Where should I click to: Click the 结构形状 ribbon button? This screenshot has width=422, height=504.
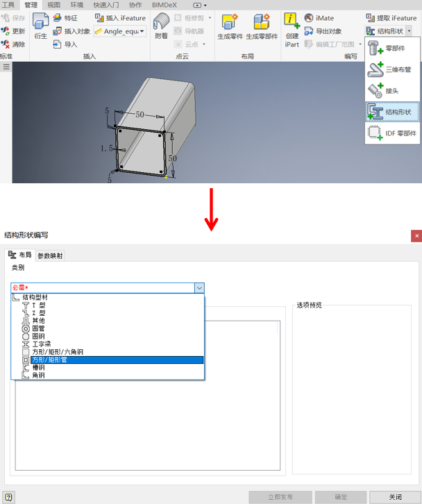[385, 31]
